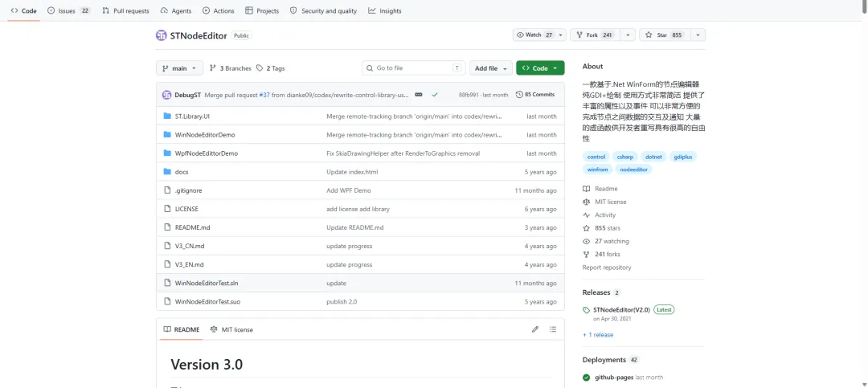Open the MIT license sidebar link
This screenshot has width=868, height=388.
[x=604, y=202]
